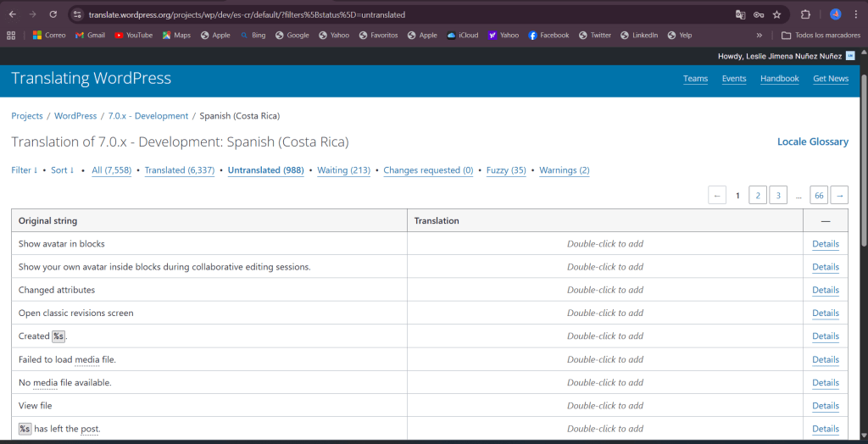Open the Facebook bookmark
The height and width of the screenshot is (444, 868).
pos(548,36)
